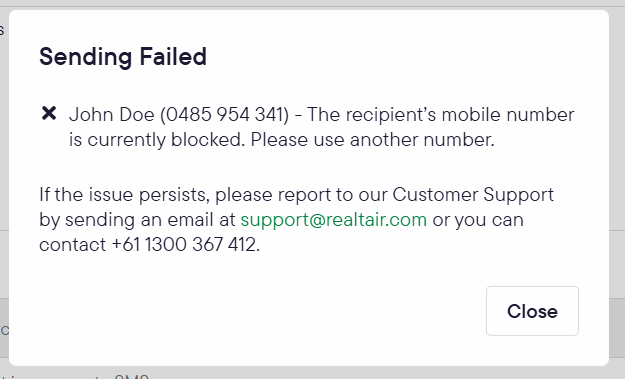Click 'The recipient's mobile number' text
This screenshot has width=625, height=379.
[x=440, y=115]
